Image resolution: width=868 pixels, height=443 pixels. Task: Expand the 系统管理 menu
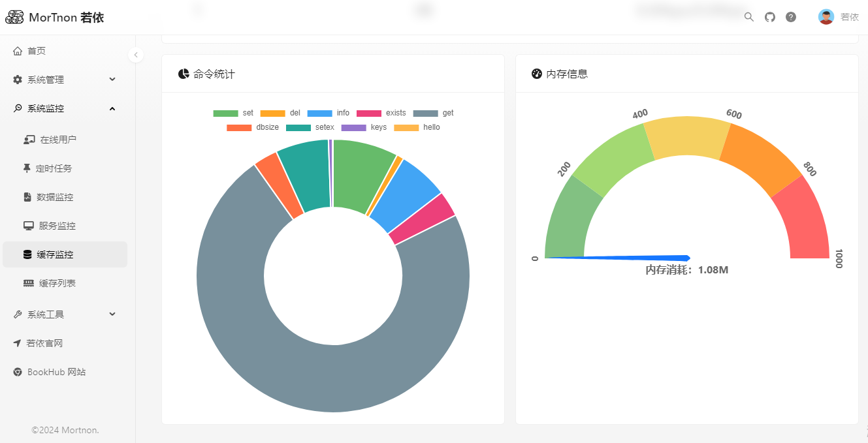45,79
